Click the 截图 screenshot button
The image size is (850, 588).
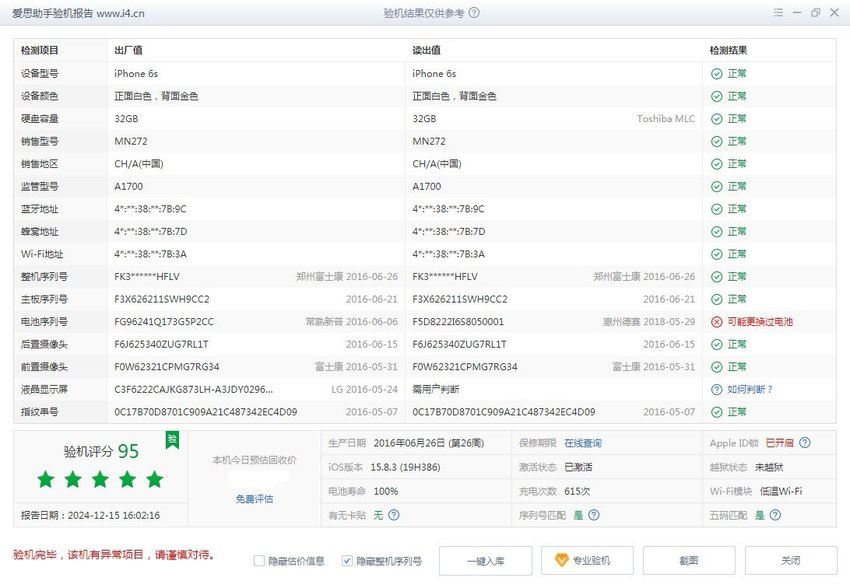(689, 560)
